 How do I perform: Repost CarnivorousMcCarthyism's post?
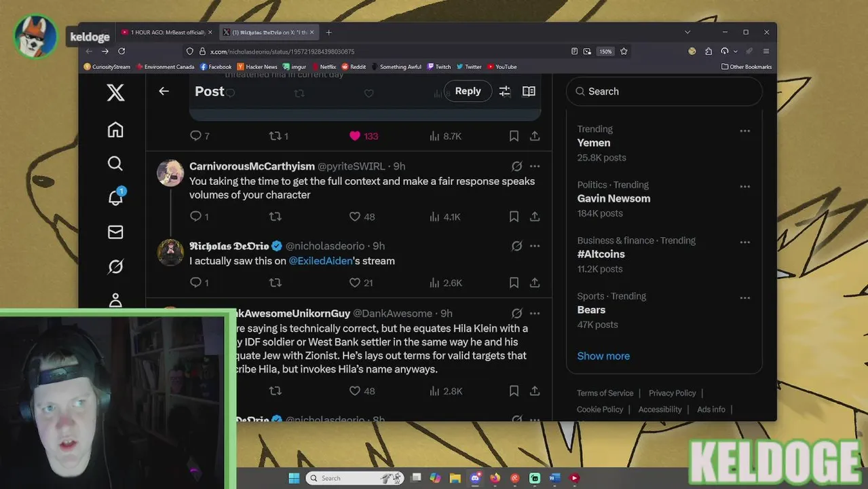click(x=275, y=217)
